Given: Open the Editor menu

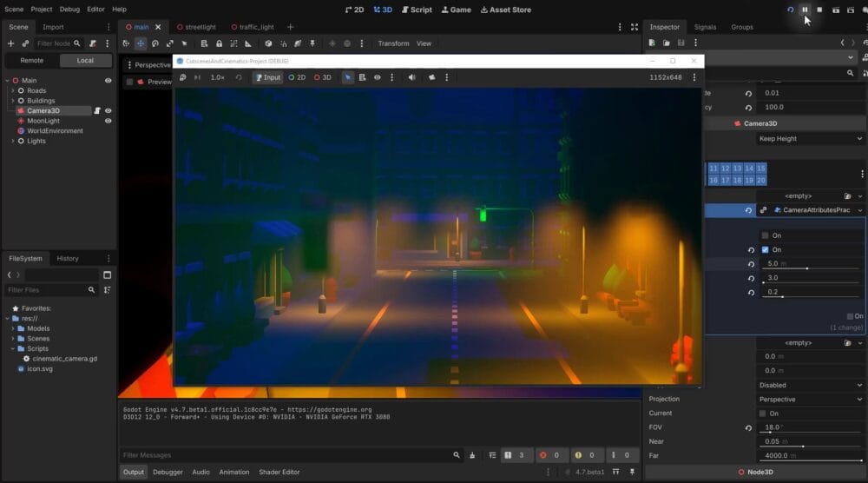Looking at the screenshot, I should (95, 10).
